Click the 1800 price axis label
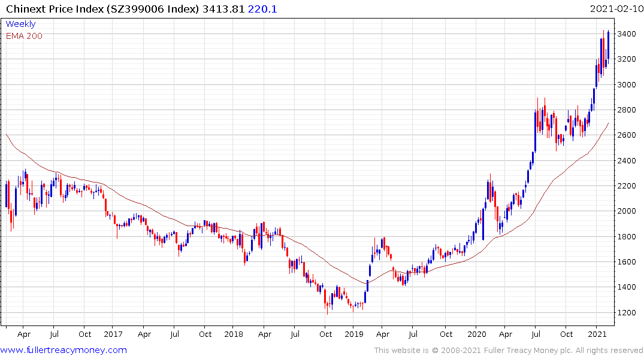 (x=627, y=236)
